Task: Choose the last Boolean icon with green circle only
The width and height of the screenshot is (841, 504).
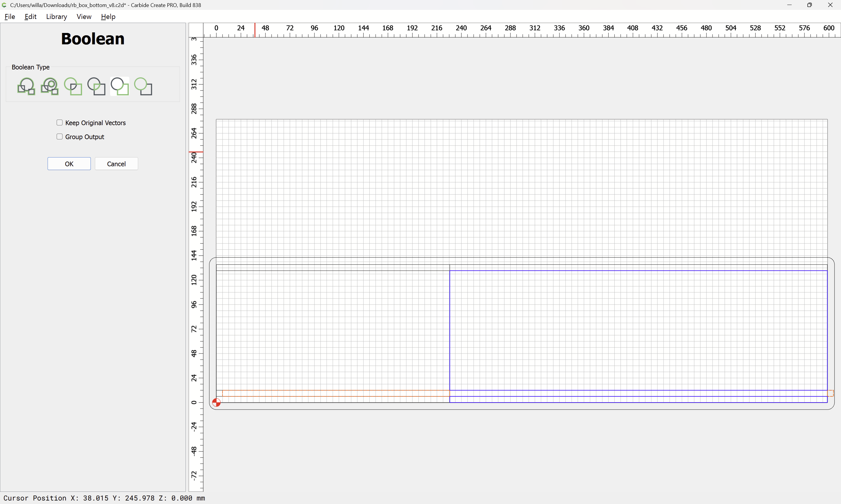Action: 143,86
